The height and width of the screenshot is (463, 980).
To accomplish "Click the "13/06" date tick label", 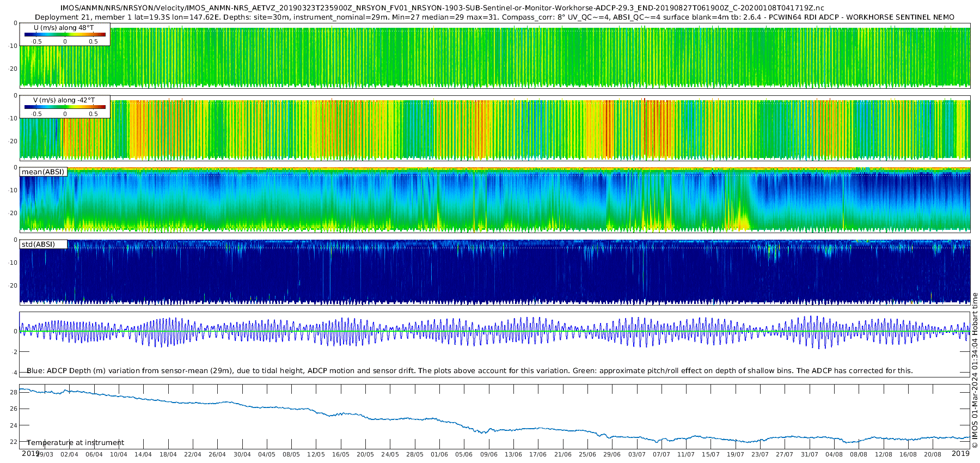I will coord(513,454).
